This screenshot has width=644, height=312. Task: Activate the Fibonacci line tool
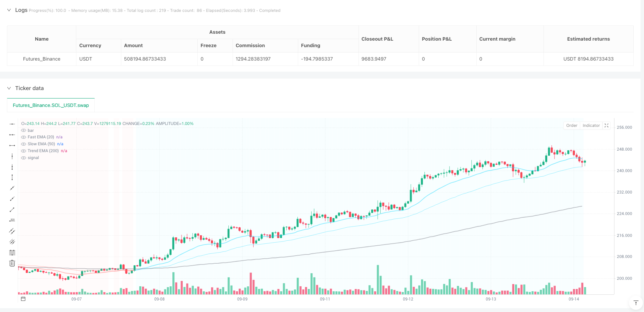pos(12,253)
